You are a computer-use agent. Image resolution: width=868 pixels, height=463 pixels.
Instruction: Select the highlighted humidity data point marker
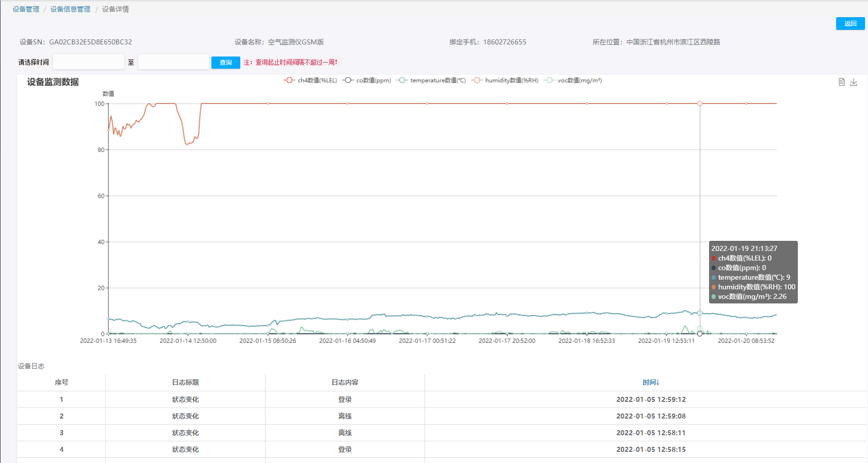699,104
